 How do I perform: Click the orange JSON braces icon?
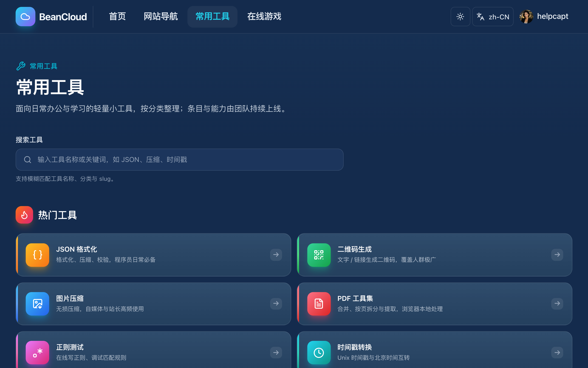pos(37,255)
